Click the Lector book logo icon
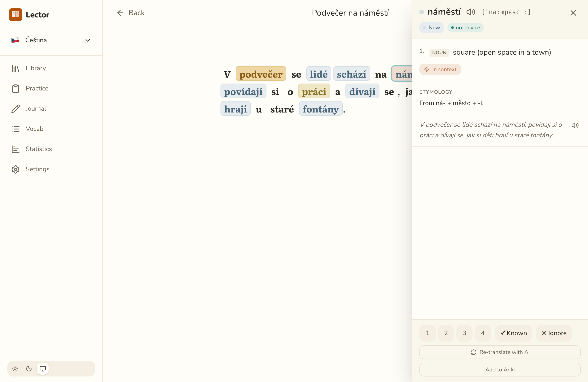Image resolution: width=588 pixels, height=382 pixels. 16,14
